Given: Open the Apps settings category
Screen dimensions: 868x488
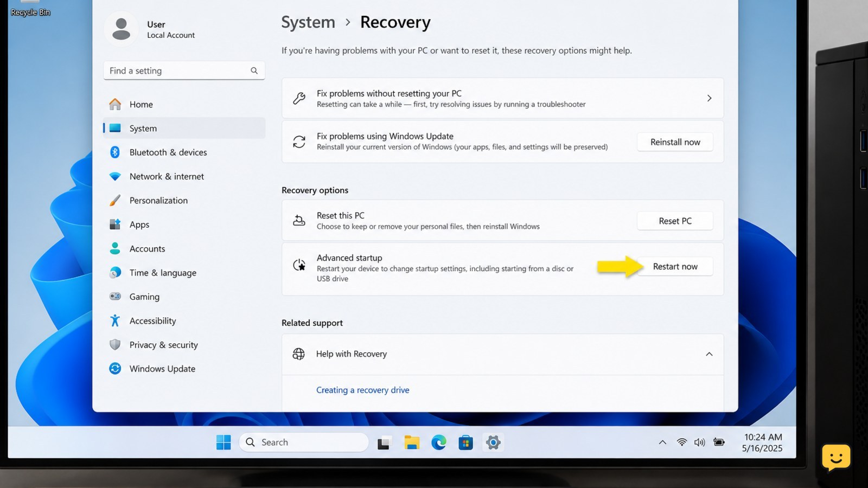Looking at the screenshot, I should click(x=184, y=224).
